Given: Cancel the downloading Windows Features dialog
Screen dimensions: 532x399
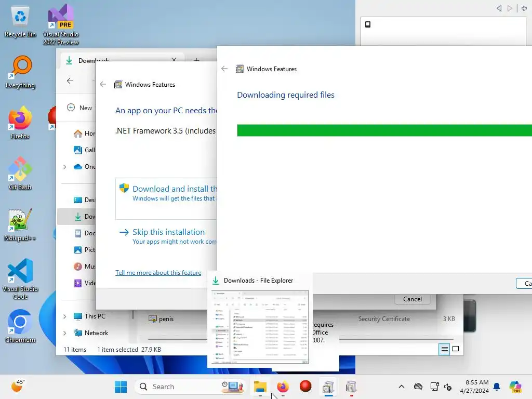Looking at the screenshot, I should point(524,283).
